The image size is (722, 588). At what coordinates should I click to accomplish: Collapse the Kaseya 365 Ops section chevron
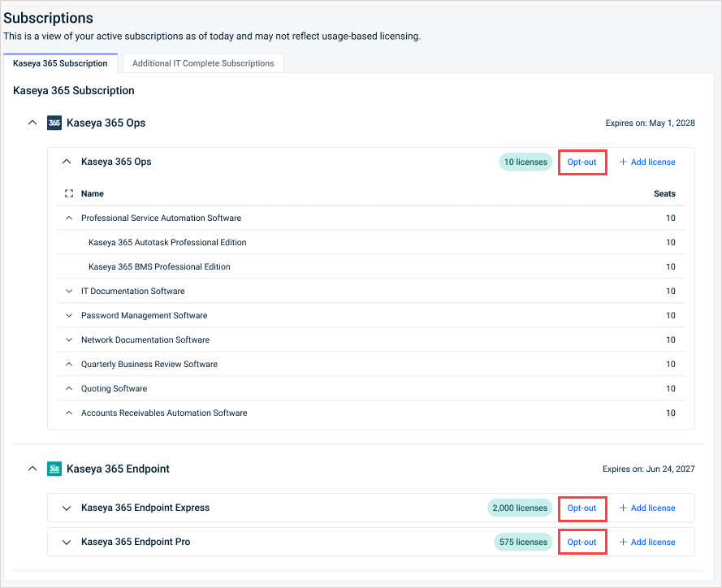coord(32,123)
